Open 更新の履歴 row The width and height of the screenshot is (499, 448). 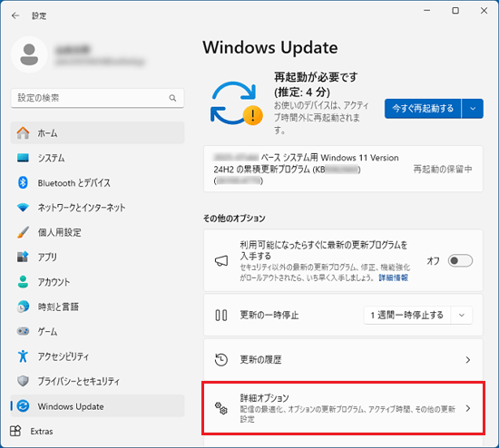pos(343,360)
